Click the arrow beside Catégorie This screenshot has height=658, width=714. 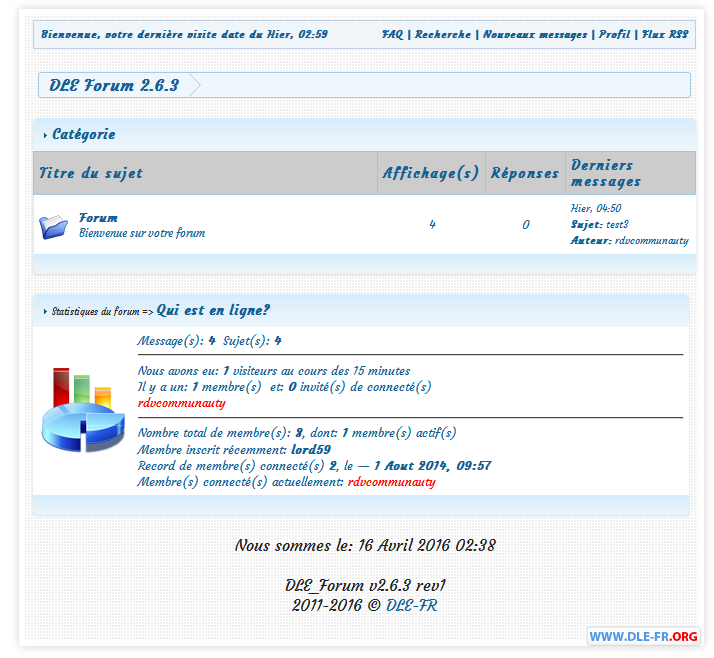45,135
